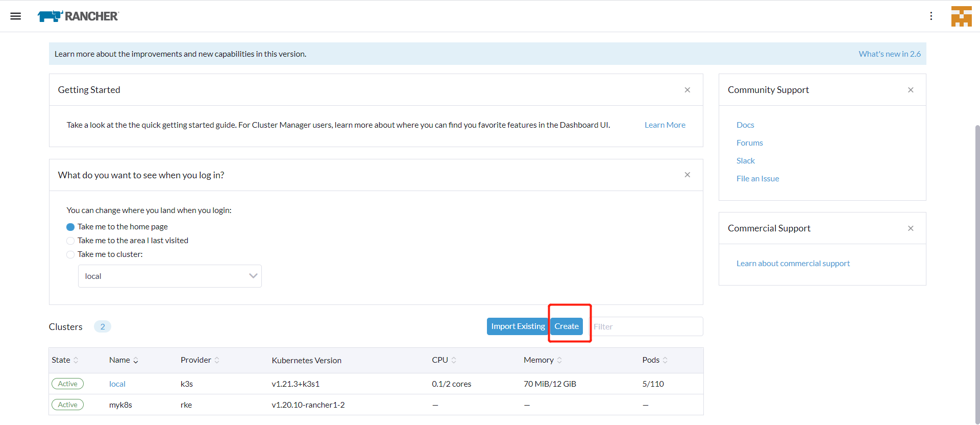The width and height of the screenshot is (980, 425).
Task: Click the Rancher logo
Action: pos(78,16)
